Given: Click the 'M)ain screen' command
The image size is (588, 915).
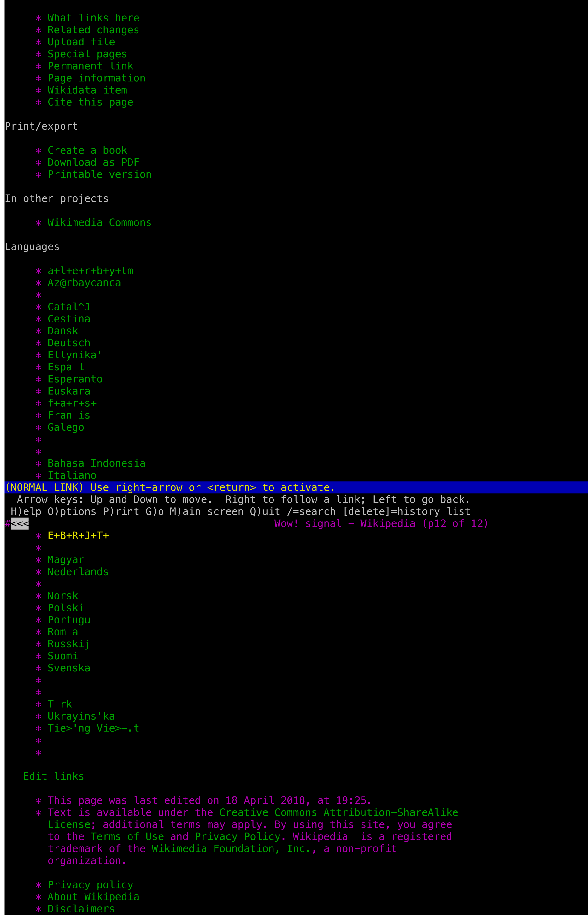Looking at the screenshot, I should tap(207, 512).
